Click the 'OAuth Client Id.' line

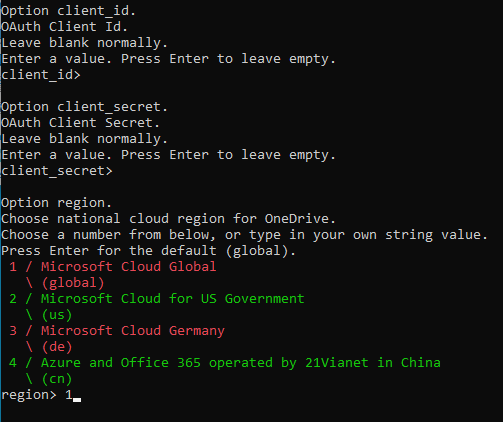[x=64, y=27]
